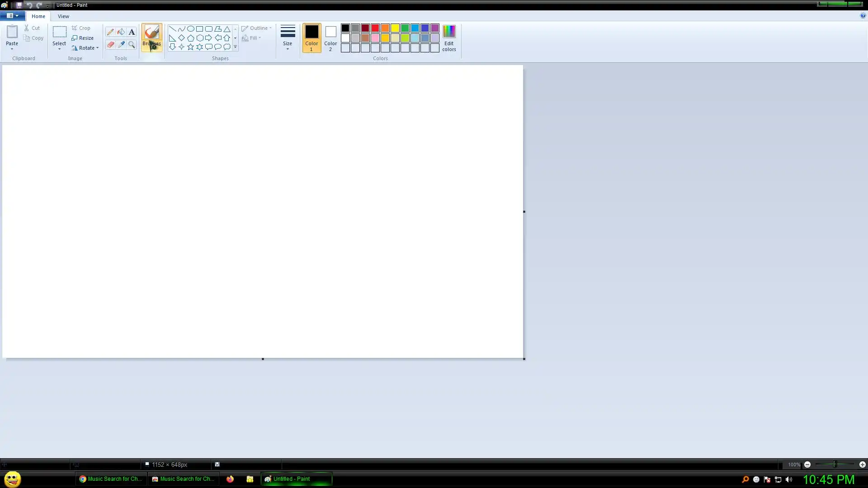Viewport: 868px width, 488px height.
Task: Open Edit colors dialog
Action: (449, 38)
